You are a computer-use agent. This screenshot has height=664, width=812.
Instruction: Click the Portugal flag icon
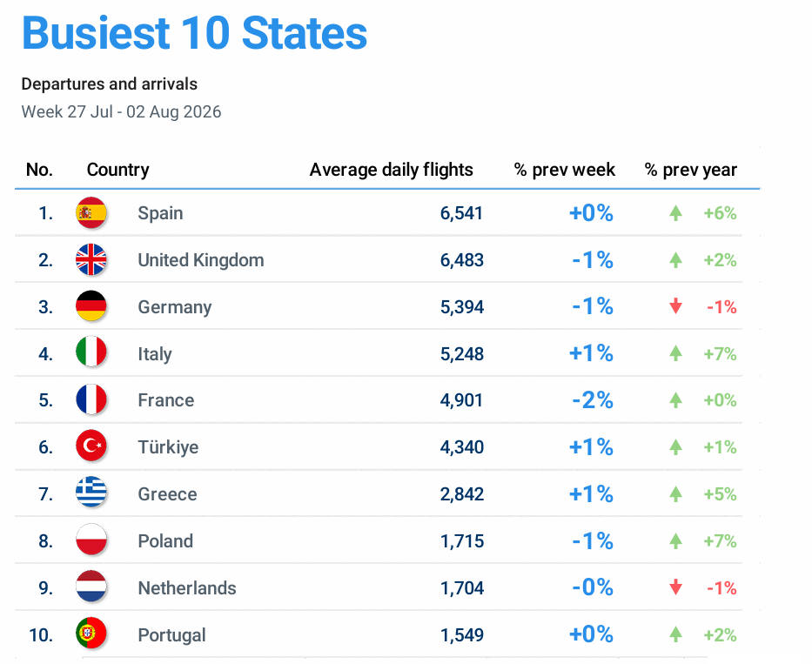click(91, 633)
